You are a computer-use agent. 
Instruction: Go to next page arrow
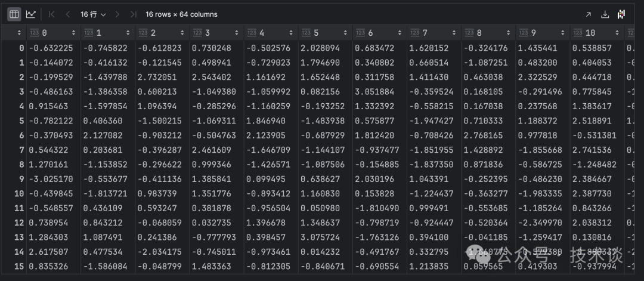[117, 14]
